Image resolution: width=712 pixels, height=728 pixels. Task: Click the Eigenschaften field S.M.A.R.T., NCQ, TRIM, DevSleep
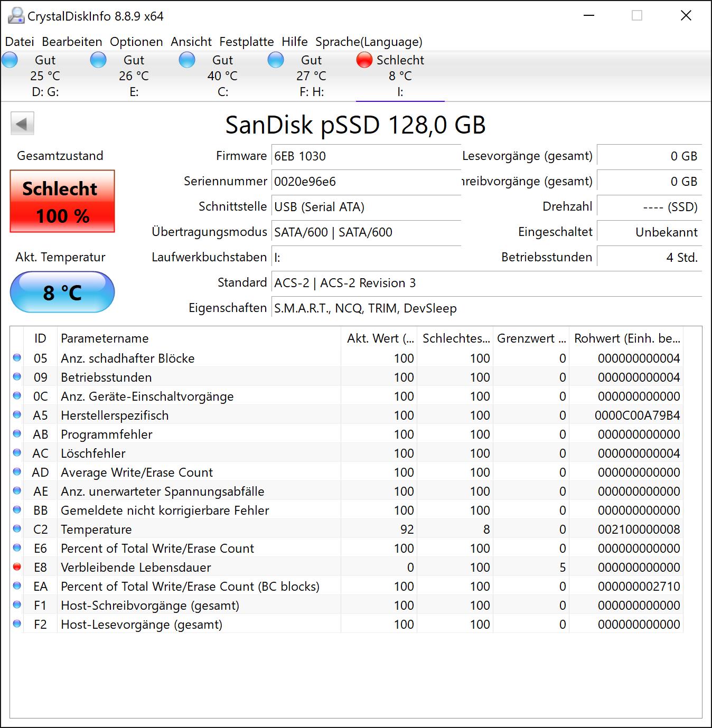click(x=486, y=308)
